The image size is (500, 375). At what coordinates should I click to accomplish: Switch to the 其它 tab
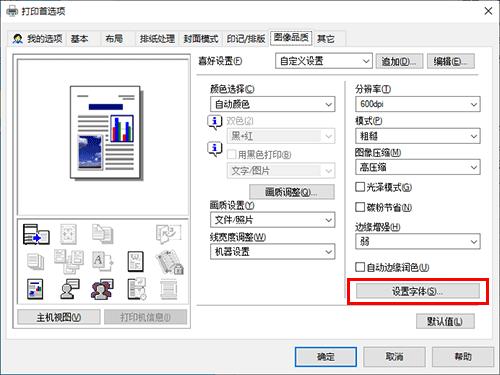[x=330, y=39]
